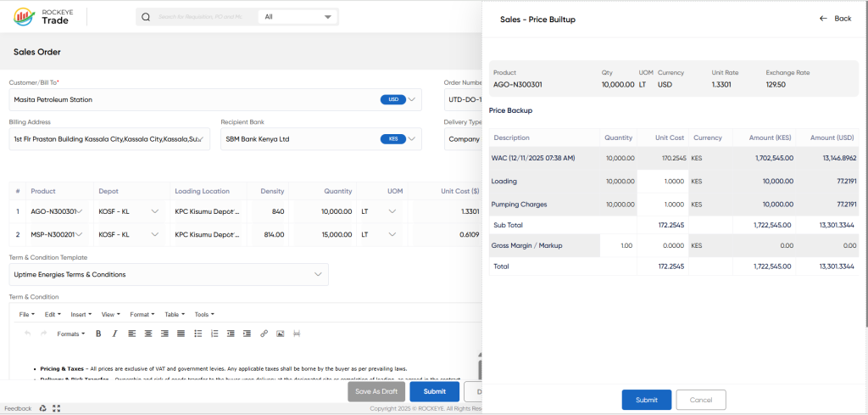
Task: Click Pumping Charges unit cost field
Action: click(x=663, y=205)
